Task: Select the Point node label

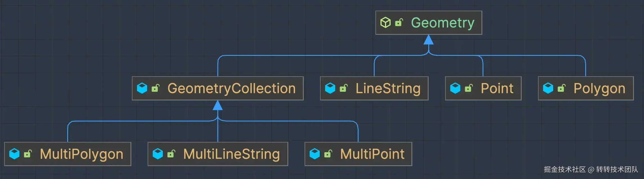Action: (497, 88)
